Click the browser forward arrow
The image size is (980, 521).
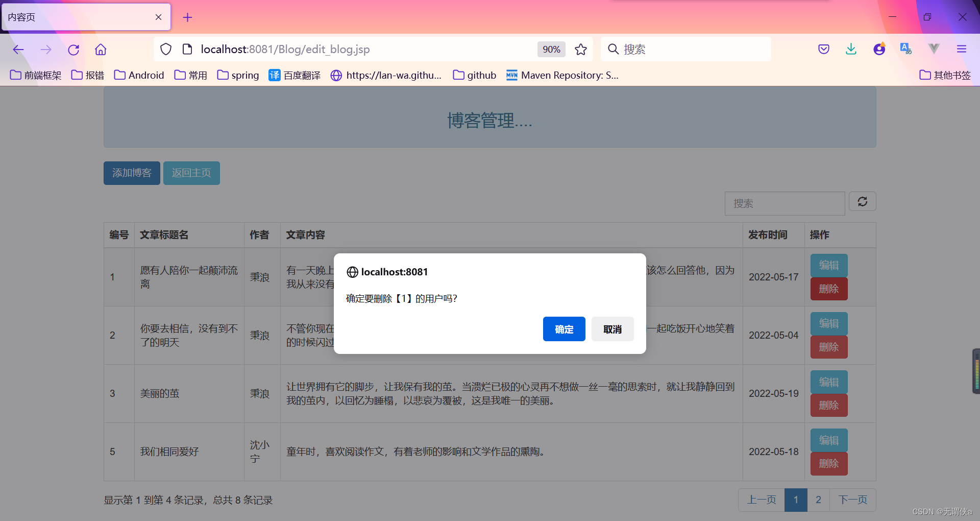click(46, 50)
